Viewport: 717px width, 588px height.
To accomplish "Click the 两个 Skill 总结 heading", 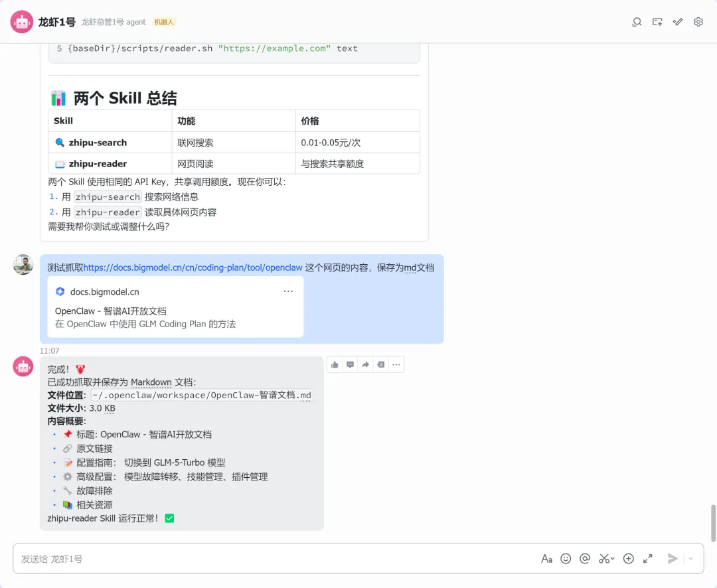I will (x=114, y=98).
